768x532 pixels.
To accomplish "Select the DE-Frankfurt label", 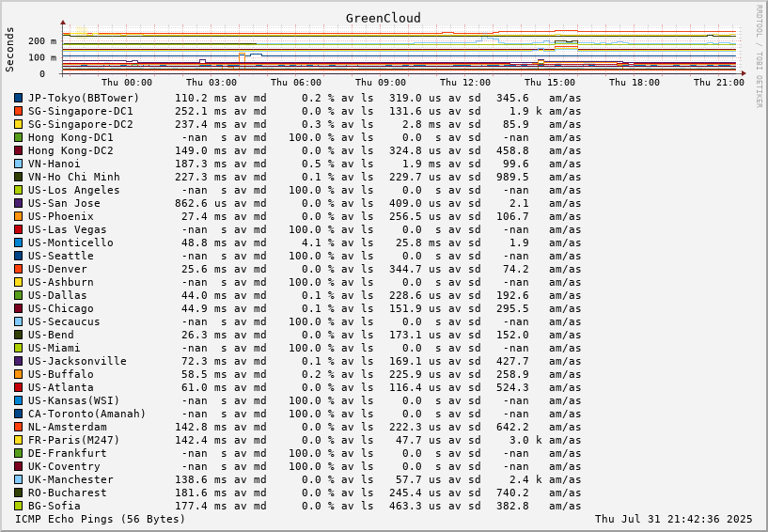I will tap(67, 453).
